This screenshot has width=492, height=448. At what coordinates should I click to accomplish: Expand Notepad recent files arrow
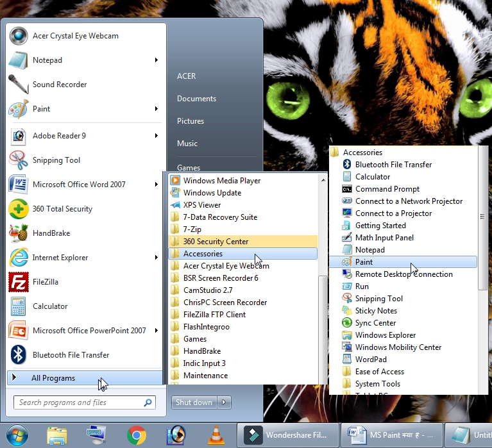pyautogui.click(x=157, y=60)
